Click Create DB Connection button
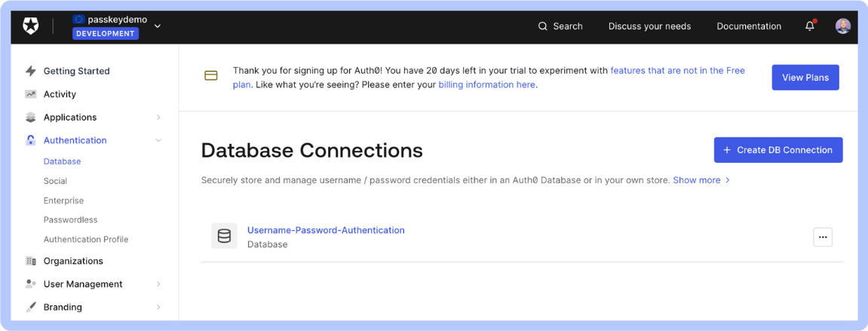The height and width of the screenshot is (331, 868). 778,150
